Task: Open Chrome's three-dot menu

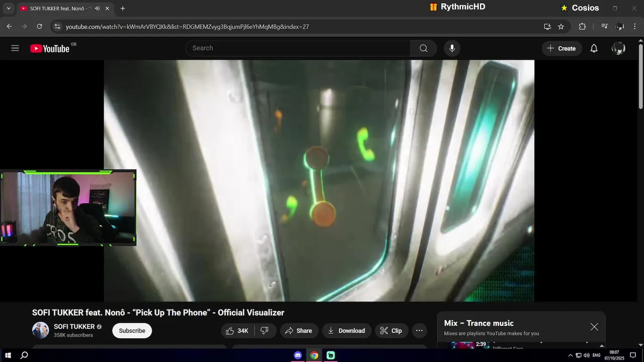Action: click(x=634, y=27)
